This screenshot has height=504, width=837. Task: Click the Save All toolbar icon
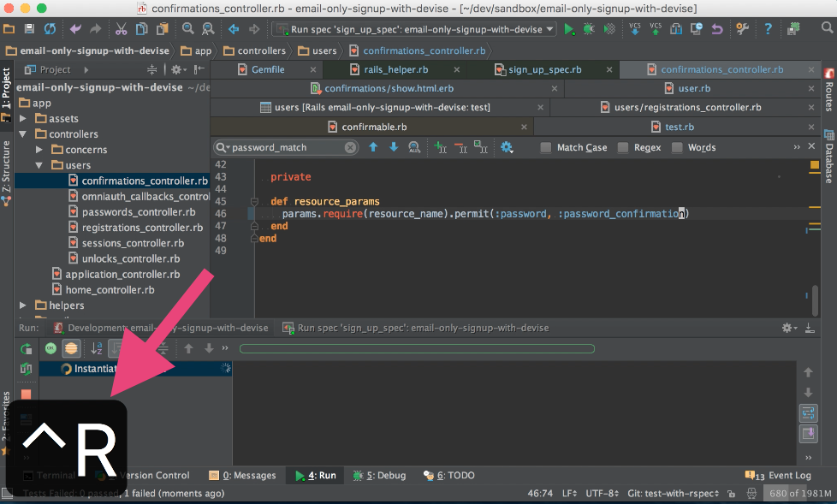click(x=29, y=29)
